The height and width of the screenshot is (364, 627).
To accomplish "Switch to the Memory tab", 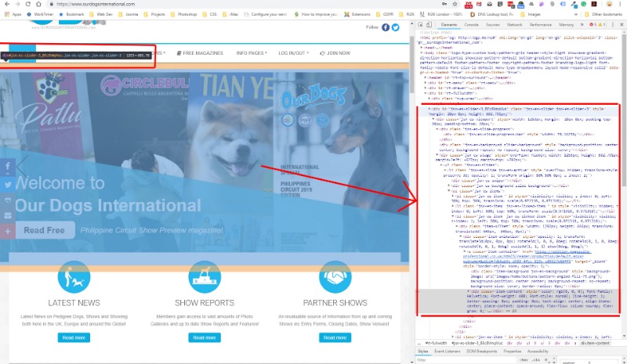I will [566, 25].
